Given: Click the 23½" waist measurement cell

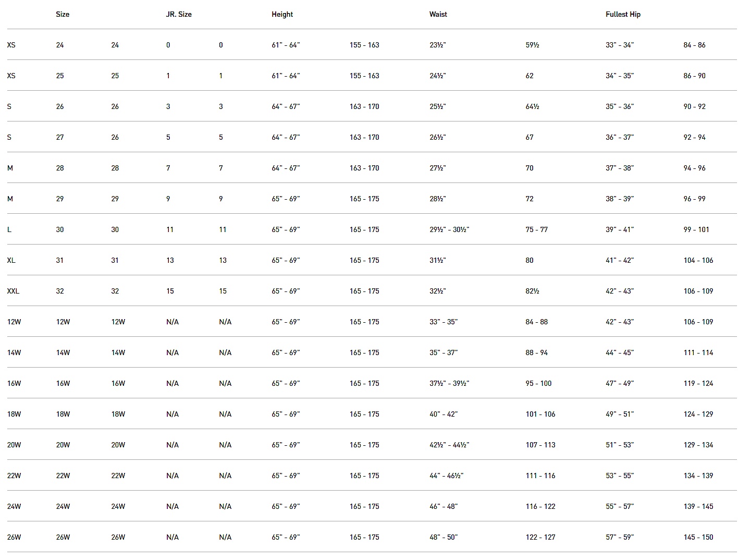Looking at the screenshot, I should click(437, 45).
